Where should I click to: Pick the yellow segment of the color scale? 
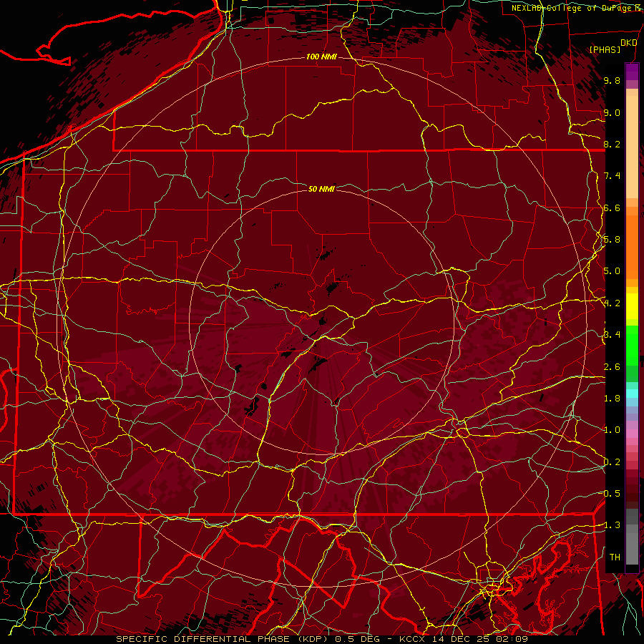point(632,306)
